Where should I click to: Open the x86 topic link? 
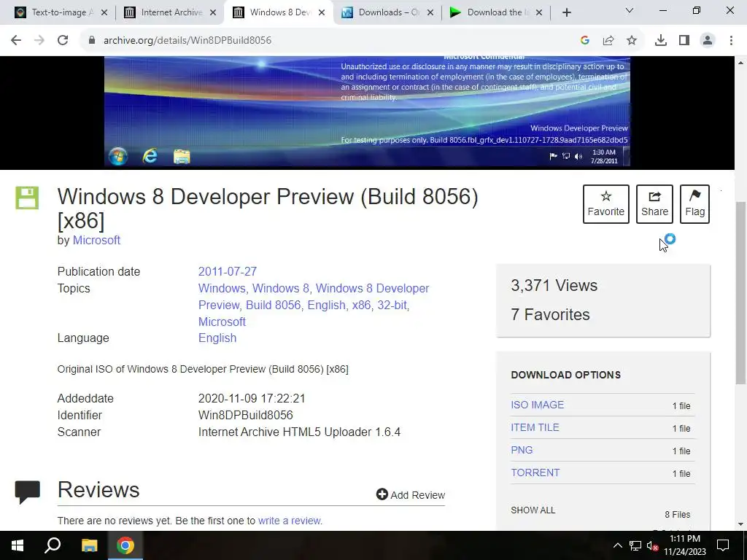click(361, 306)
